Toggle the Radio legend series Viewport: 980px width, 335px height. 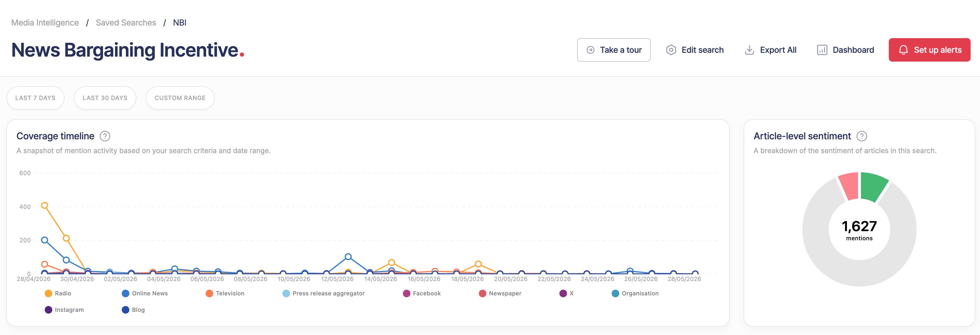tap(58, 293)
